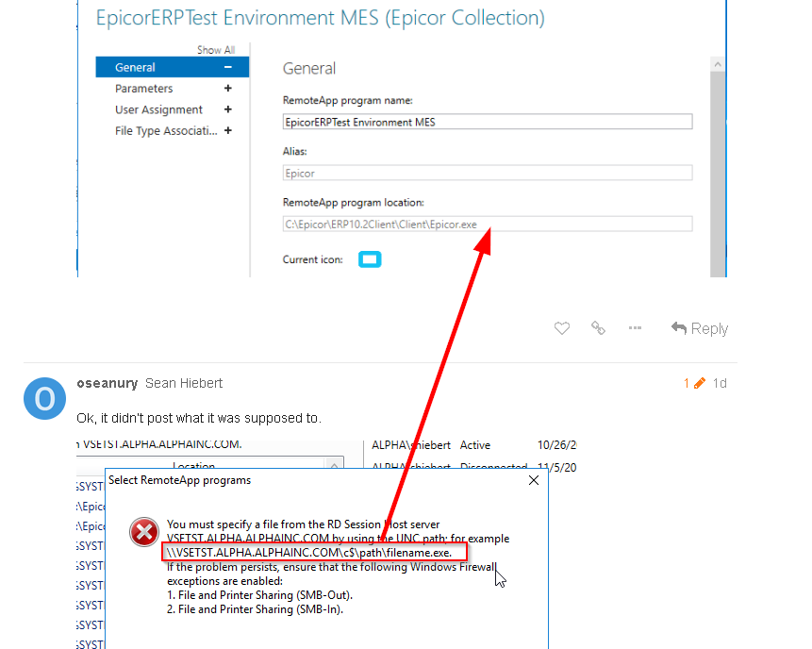Image resolution: width=812 pixels, height=649 pixels.
Task: Expand the Parameters section
Action: pos(228,89)
